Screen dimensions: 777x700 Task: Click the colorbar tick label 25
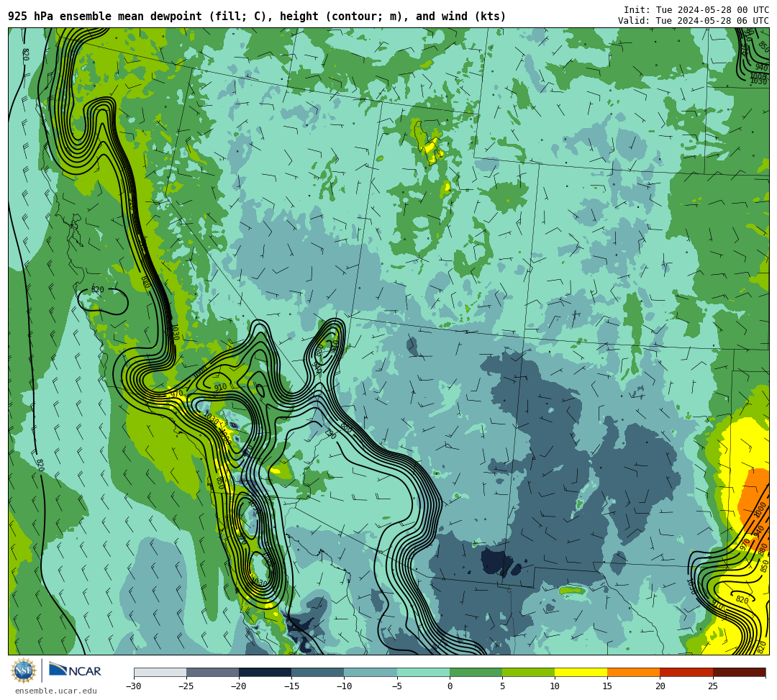(x=712, y=686)
